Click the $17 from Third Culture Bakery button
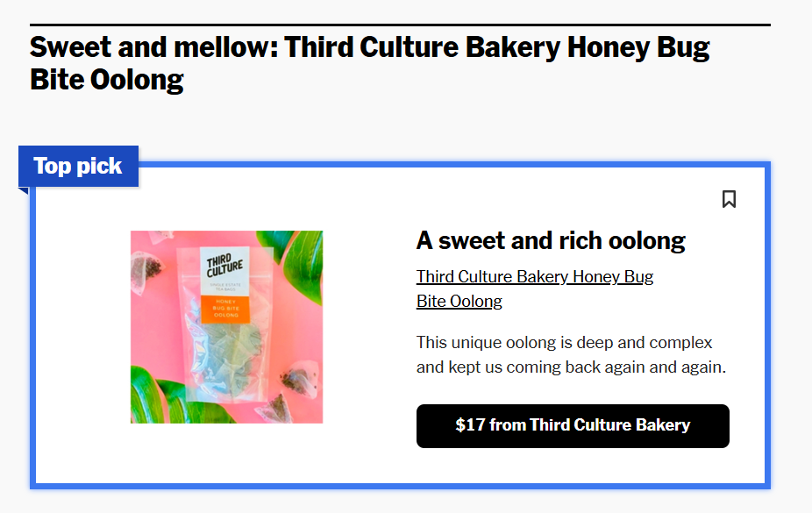Screen dimensions: 812x513 (x=573, y=426)
